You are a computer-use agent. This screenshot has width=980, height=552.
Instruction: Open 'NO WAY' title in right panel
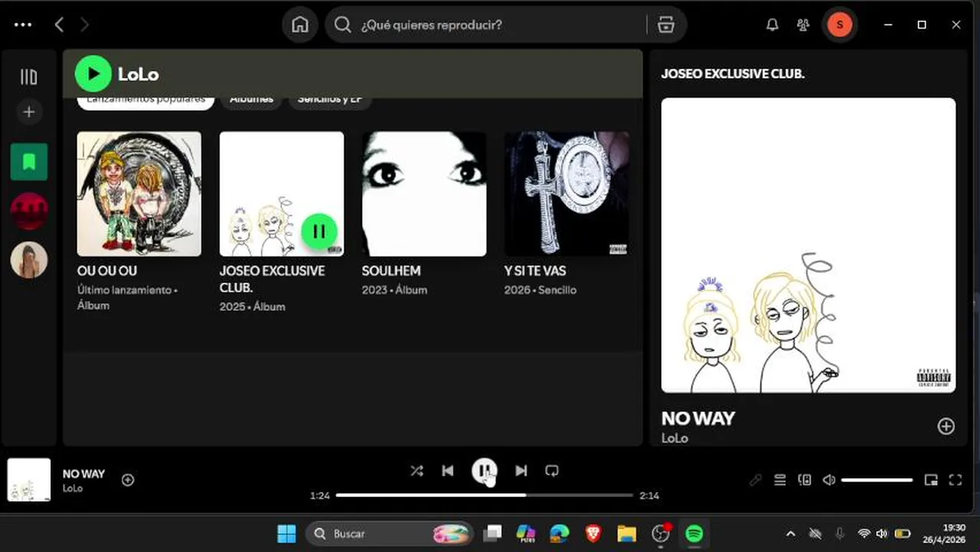(x=699, y=419)
